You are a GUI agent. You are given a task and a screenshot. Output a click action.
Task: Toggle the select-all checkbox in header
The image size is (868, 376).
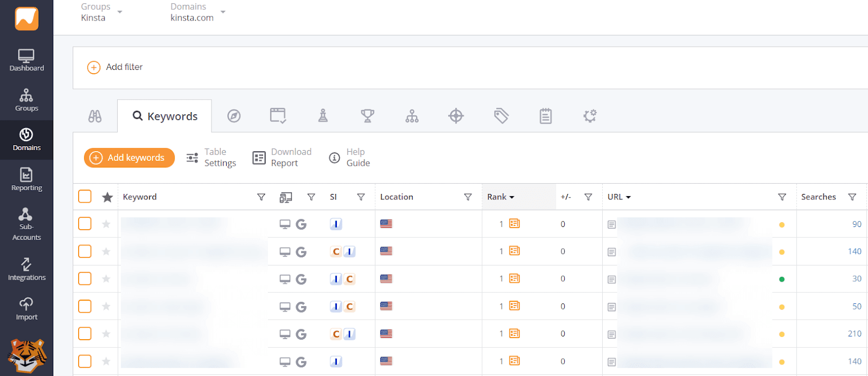85,197
